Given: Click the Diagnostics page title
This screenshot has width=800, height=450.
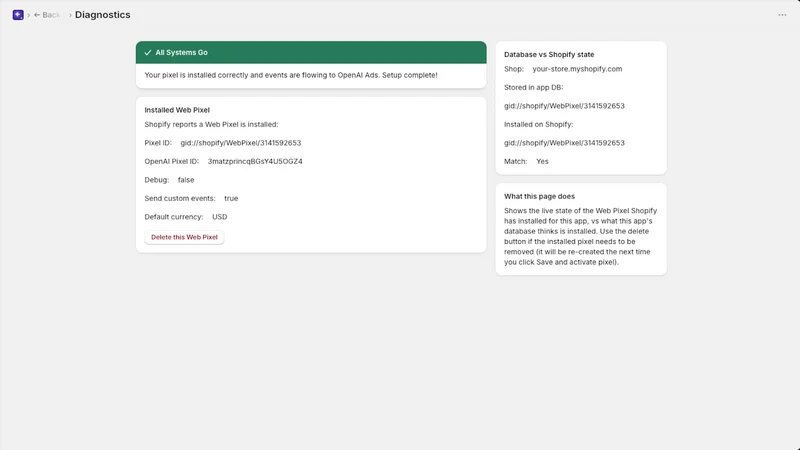Looking at the screenshot, I should [103, 15].
